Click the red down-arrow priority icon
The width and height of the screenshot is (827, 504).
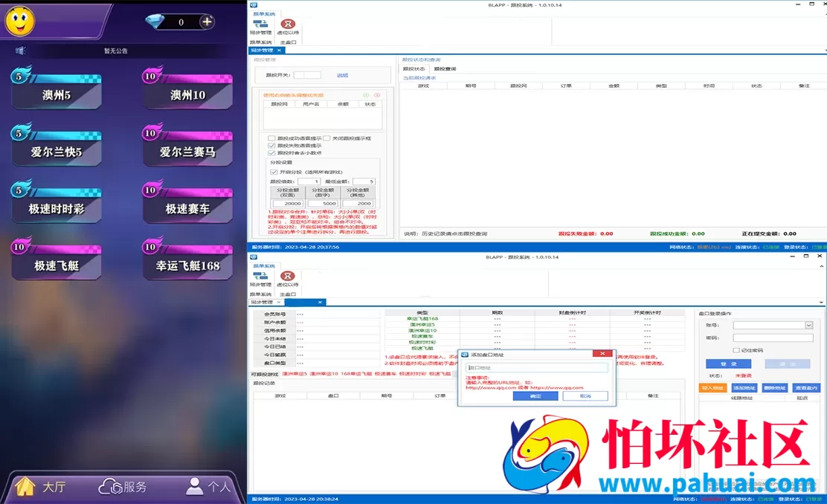click(377, 95)
